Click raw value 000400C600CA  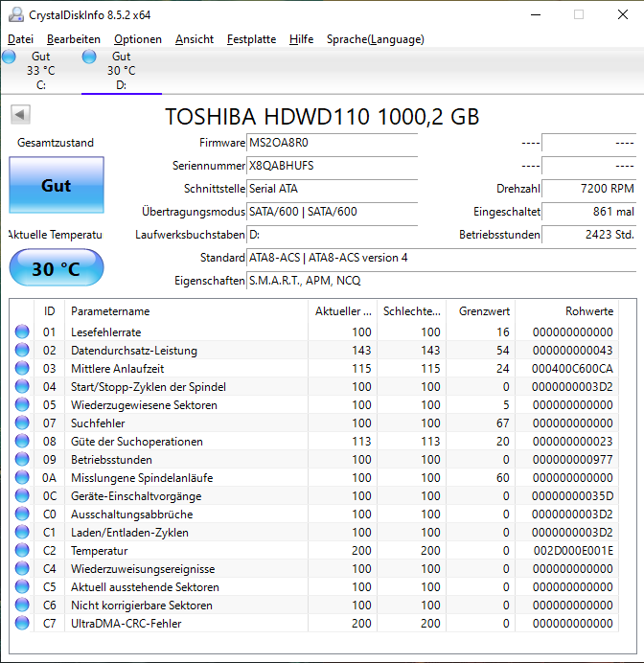[572, 369]
